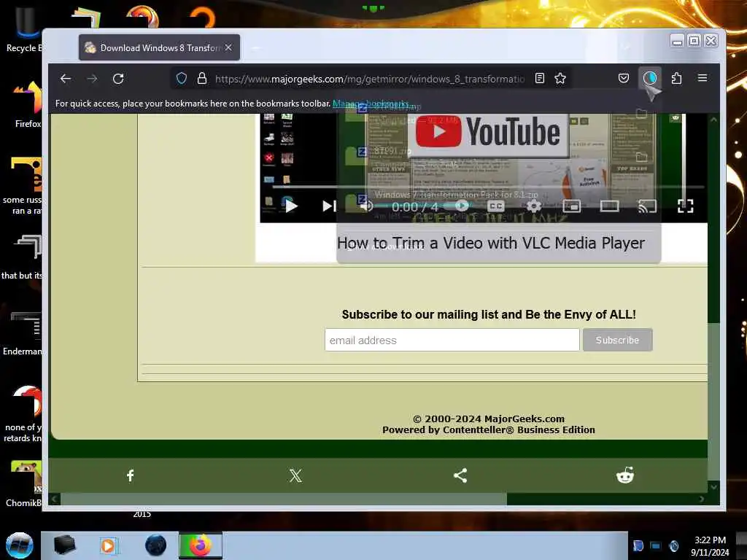Switch video to miniplayer mode
The height and width of the screenshot is (560, 747).
point(571,206)
